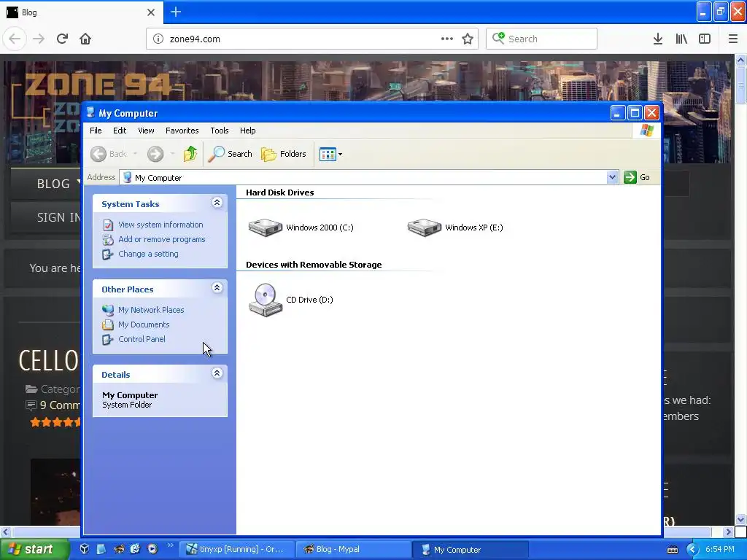Image resolution: width=747 pixels, height=560 pixels.
Task: Click the Add or remove programs icon
Action: (x=108, y=239)
